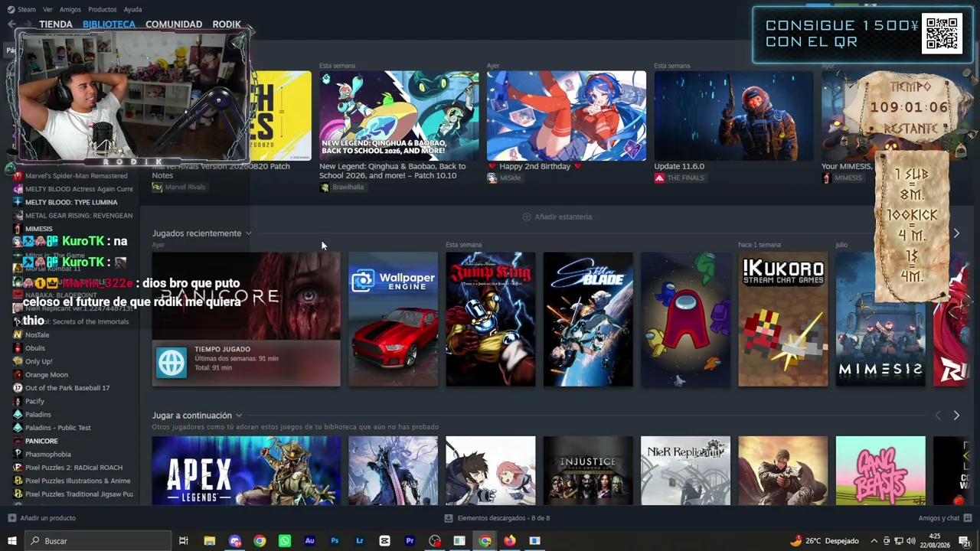Open the Amigos menu
The height and width of the screenshot is (551, 980).
70,9
